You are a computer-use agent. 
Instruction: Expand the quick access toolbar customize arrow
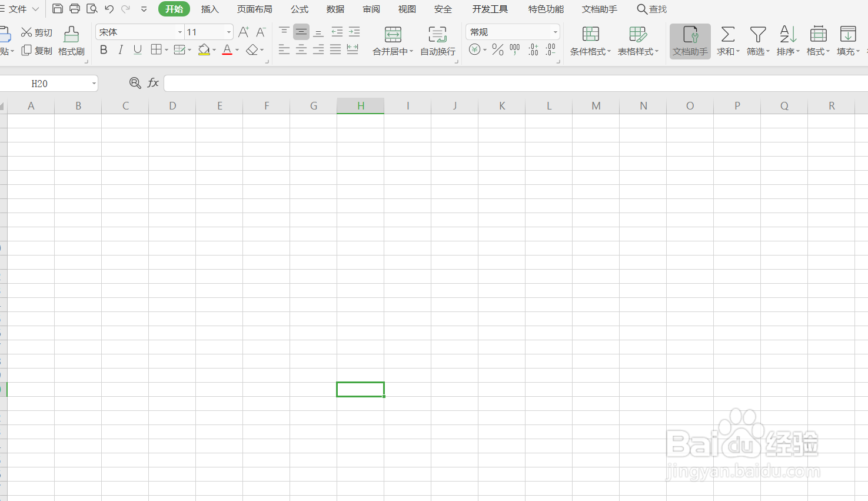[x=144, y=9]
